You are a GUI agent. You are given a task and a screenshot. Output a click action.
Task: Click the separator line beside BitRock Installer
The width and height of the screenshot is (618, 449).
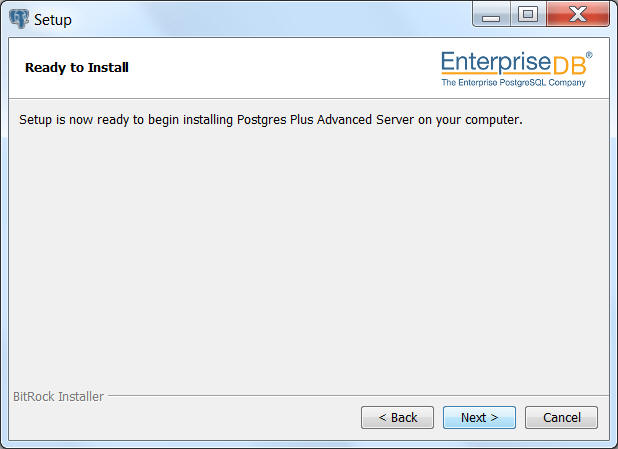click(x=359, y=395)
